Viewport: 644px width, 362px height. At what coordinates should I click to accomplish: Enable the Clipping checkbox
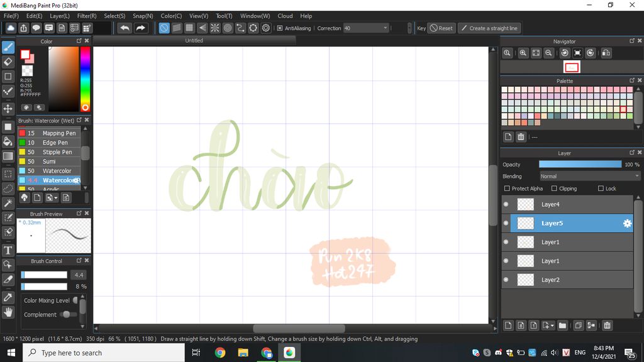coord(554,189)
